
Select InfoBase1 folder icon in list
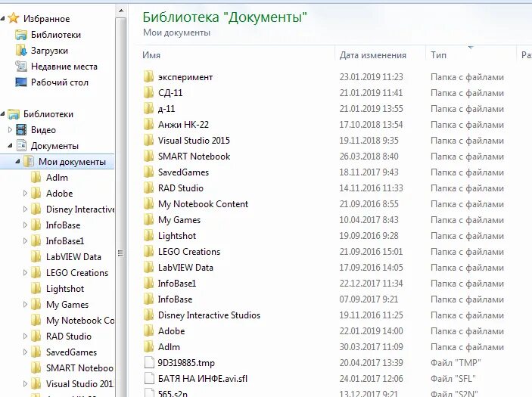[148, 283]
